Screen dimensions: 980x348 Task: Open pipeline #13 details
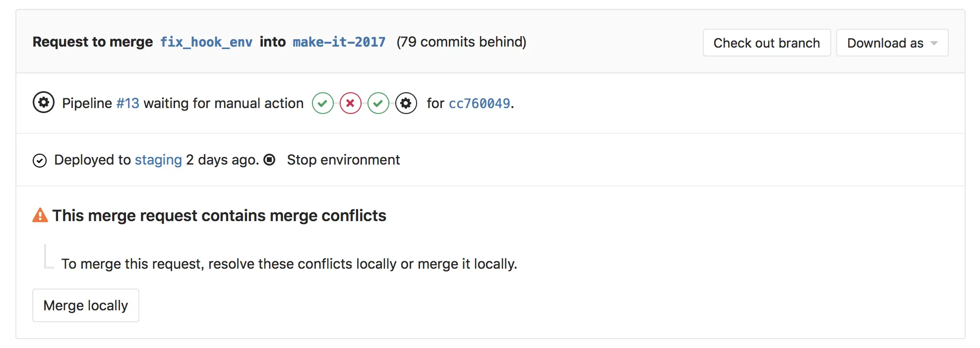[x=128, y=103]
